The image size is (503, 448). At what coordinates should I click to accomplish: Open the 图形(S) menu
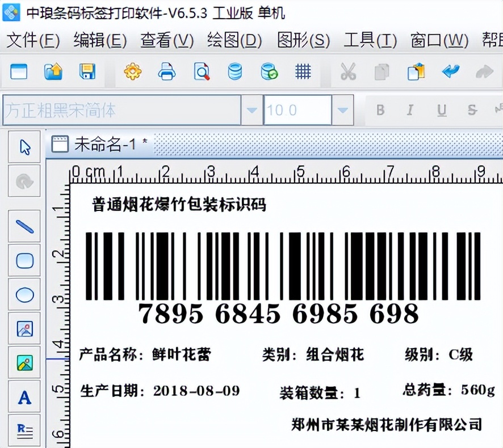point(304,40)
